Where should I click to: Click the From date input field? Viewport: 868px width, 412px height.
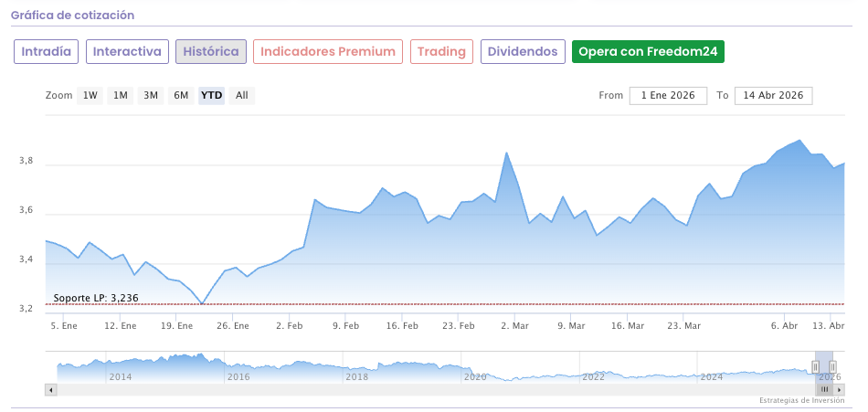click(668, 95)
